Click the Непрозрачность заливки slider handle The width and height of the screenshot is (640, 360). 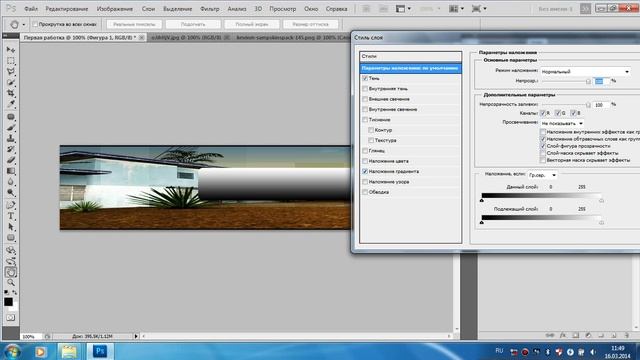[x=588, y=105]
